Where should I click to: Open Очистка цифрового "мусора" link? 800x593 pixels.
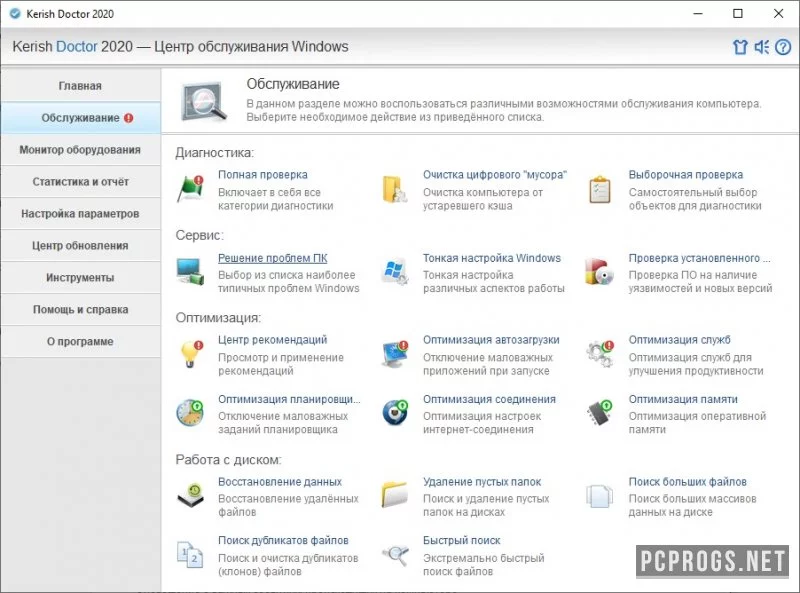pos(495,175)
